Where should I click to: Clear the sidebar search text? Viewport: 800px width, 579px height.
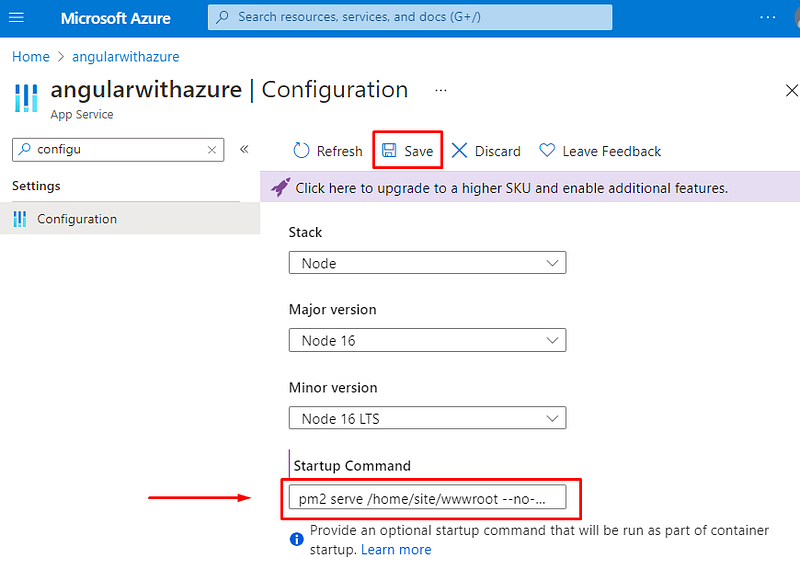click(212, 150)
